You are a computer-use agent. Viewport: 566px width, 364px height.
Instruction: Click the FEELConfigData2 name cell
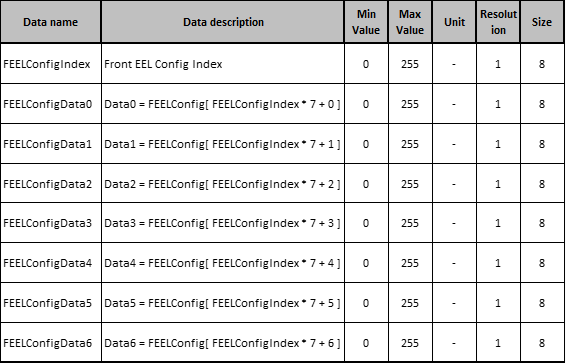click(x=51, y=183)
